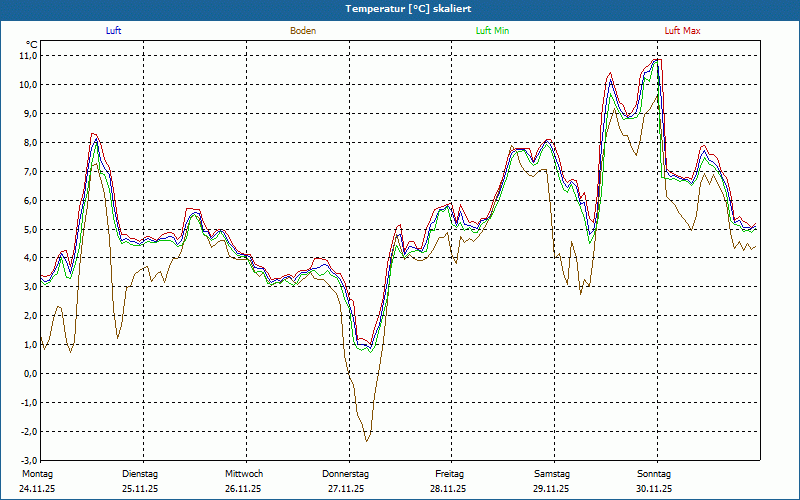Click the -3,0 y-axis value
Screen dimensions: 800x500
(29, 461)
